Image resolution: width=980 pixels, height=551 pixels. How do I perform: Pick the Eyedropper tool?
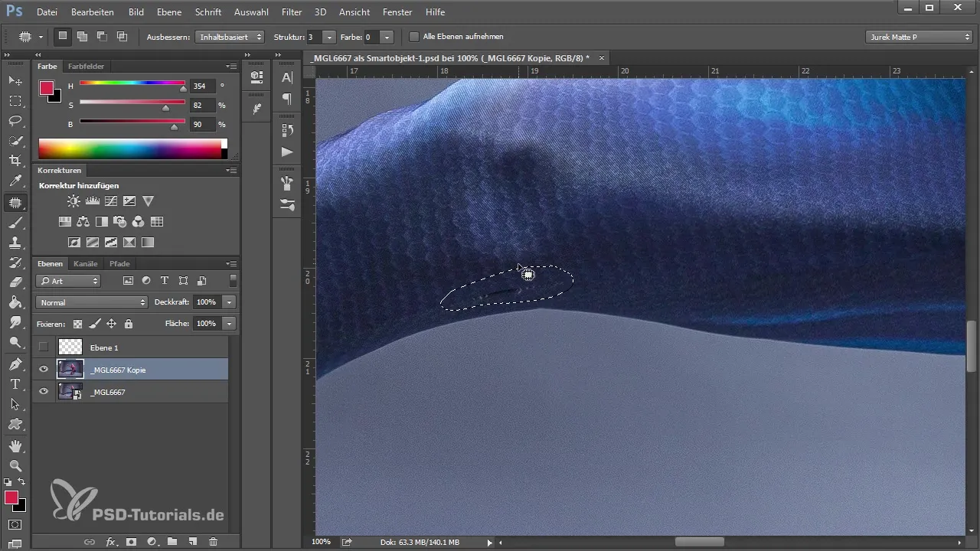tap(15, 181)
